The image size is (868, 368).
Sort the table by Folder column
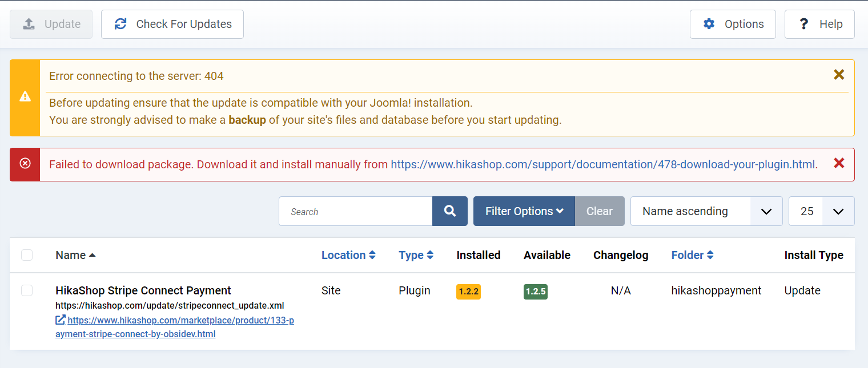[692, 255]
